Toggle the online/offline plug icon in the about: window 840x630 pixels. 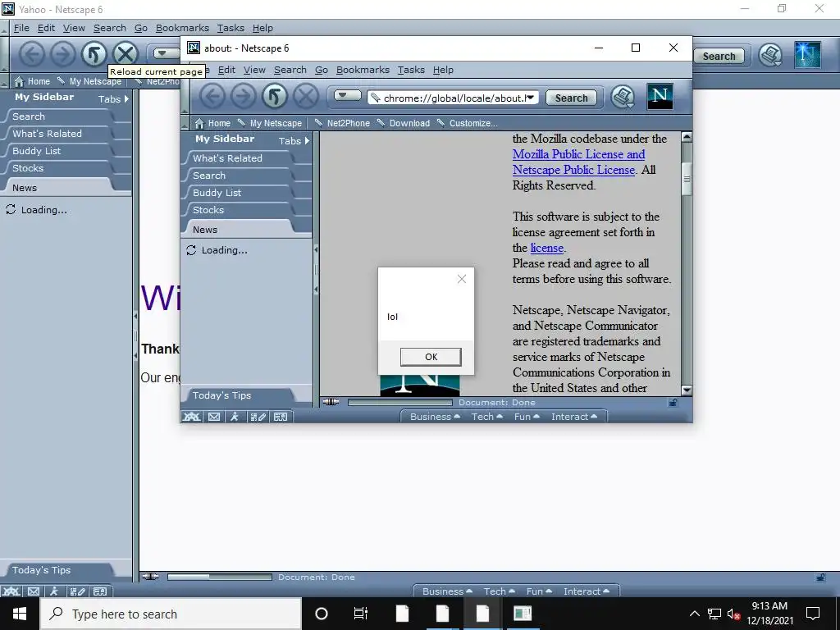(x=331, y=402)
